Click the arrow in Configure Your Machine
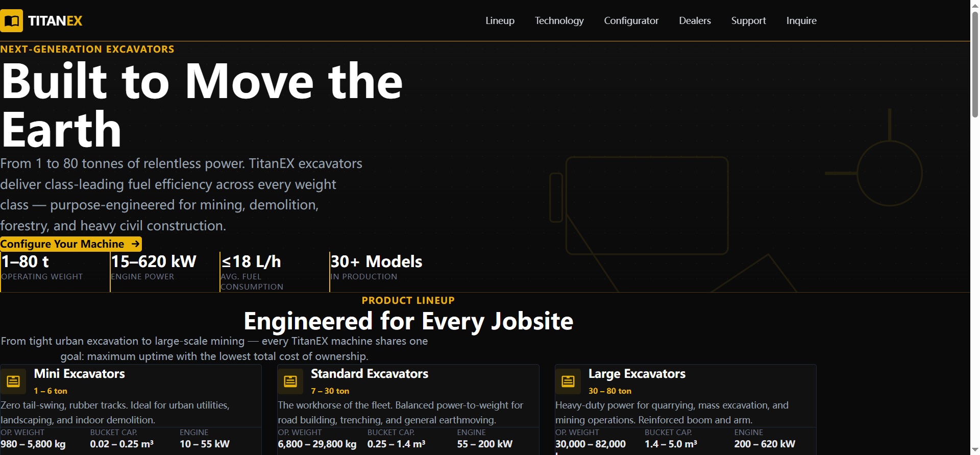The image size is (980, 455). [135, 244]
